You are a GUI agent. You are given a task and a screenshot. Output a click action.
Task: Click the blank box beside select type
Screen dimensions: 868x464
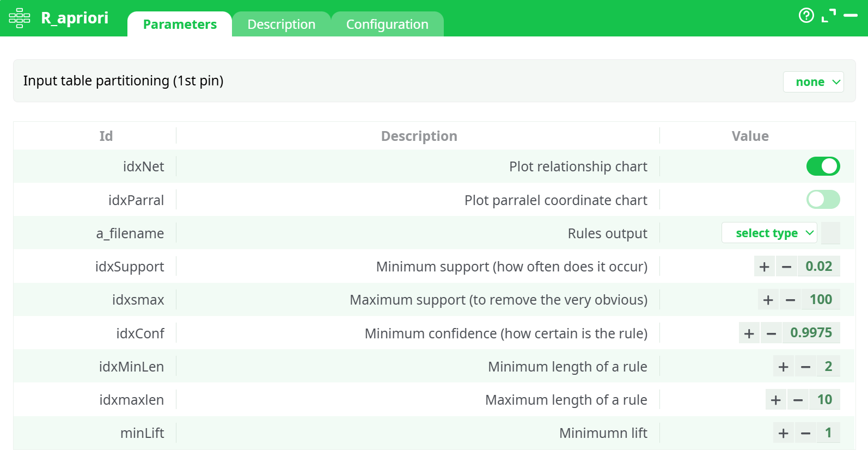[830, 233]
